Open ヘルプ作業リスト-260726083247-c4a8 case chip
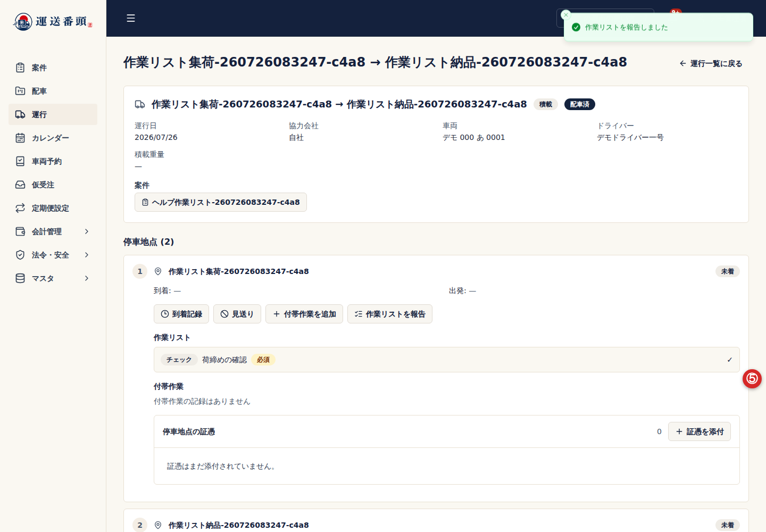 tap(221, 202)
